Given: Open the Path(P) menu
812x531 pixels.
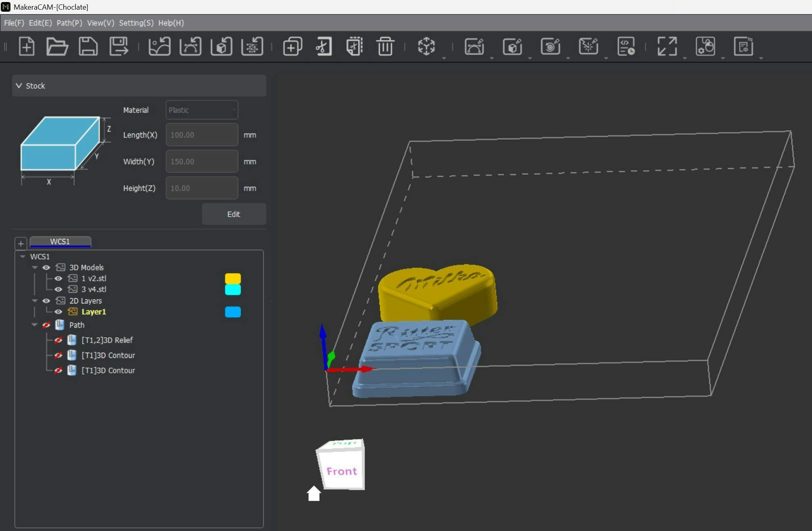Looking at the screenshot, I should pos(69,23).
